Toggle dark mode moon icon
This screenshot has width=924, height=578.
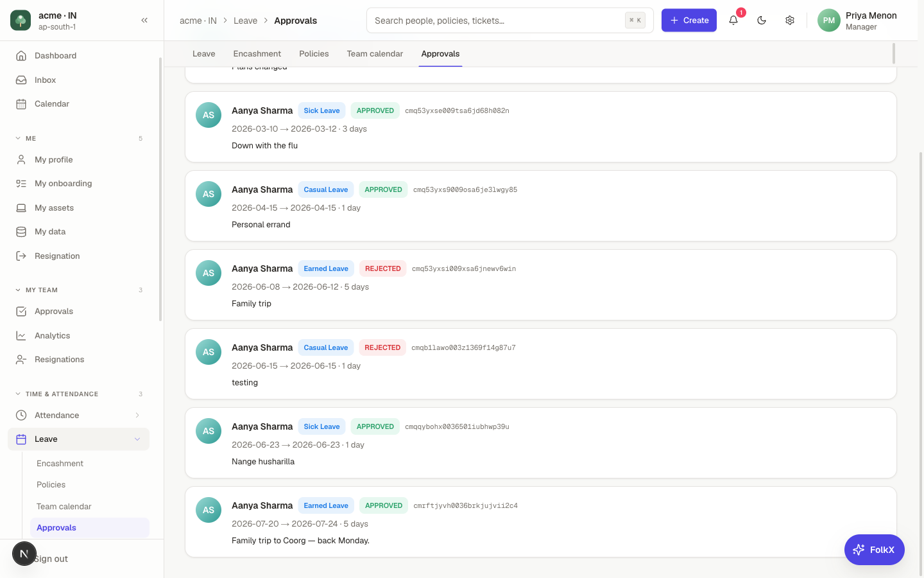(x=762, y=21)
